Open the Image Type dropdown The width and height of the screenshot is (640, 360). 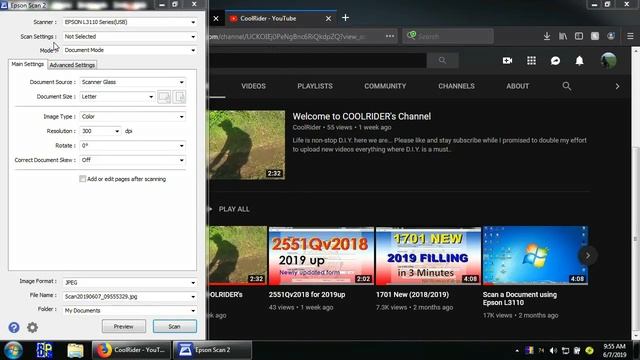coord(133,117)
